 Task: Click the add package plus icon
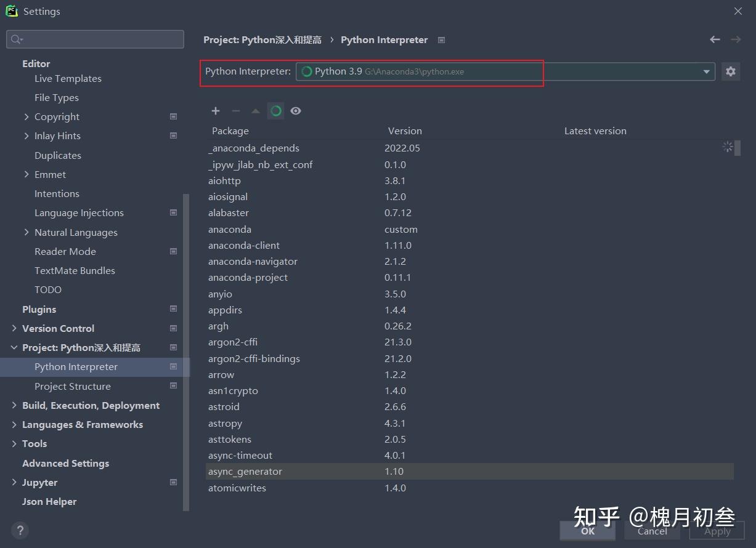pyautogui.click(x=216, y=111)
